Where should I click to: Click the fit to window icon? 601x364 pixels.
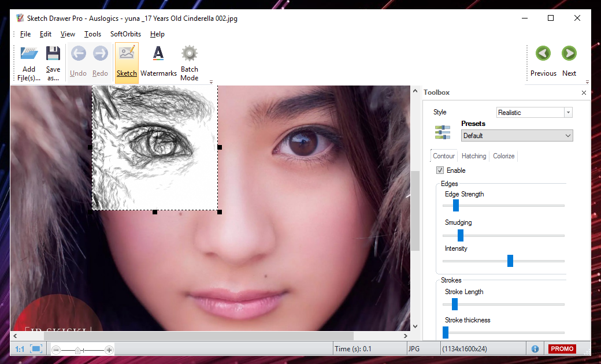pyautogui.click(x=36, y=349)
